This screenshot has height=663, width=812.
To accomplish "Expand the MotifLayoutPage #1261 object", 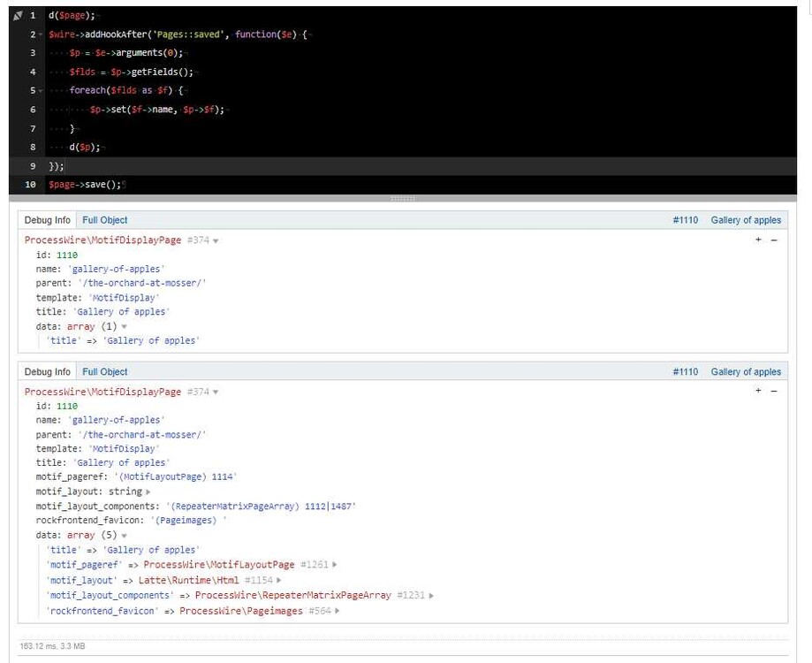I will pyautogui.click(x=335, y=565).
